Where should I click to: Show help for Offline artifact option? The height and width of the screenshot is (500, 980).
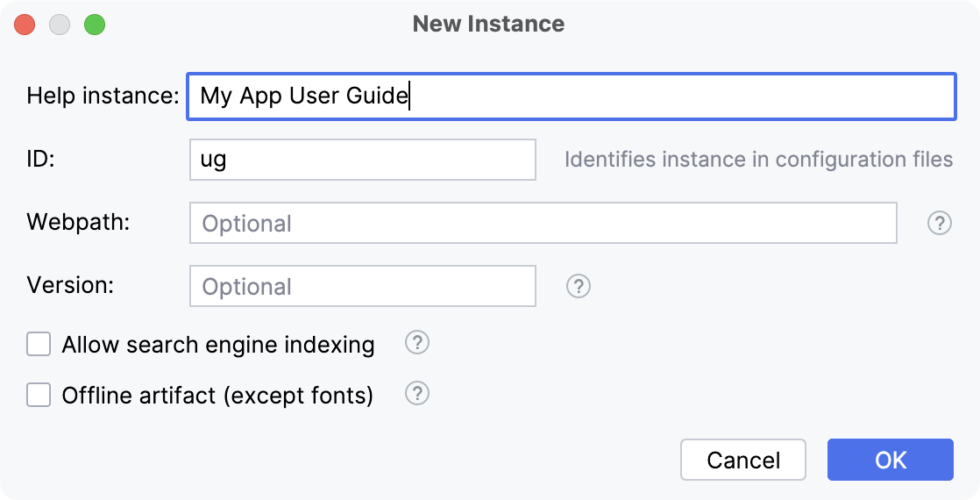(417, 395)
